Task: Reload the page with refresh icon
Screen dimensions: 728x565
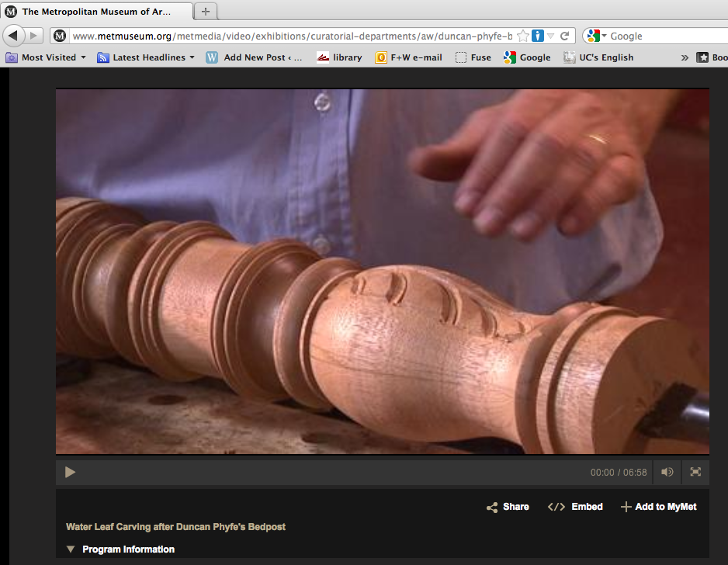Action: pos(565,36)
